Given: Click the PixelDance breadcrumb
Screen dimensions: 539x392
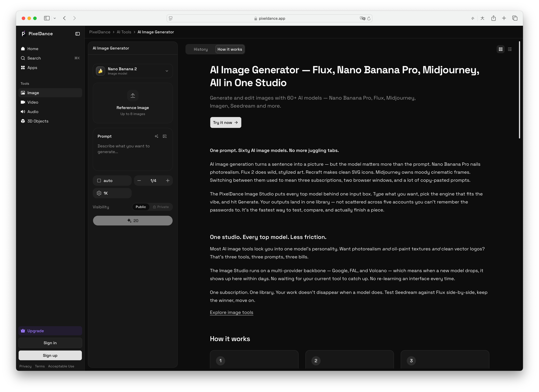Looking at the screenshot, I should coord(100,32).
